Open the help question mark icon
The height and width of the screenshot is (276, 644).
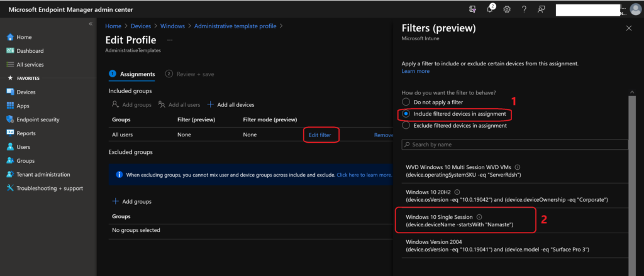point(524,9)
